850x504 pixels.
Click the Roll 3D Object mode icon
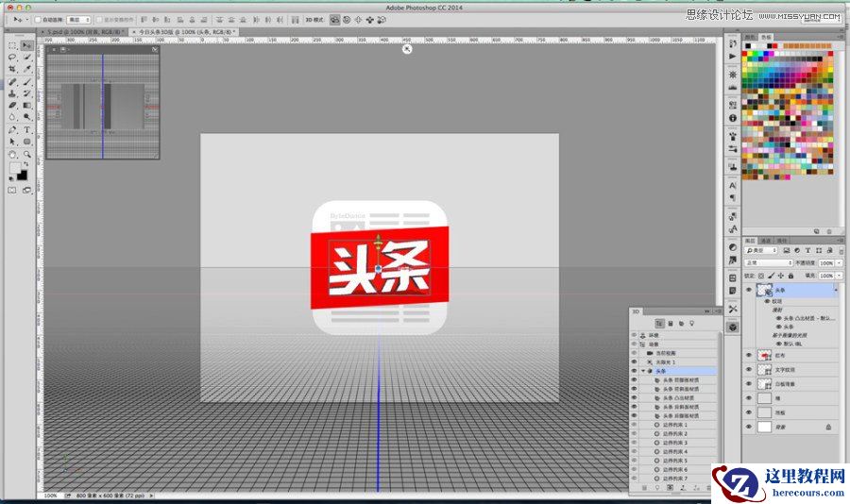click(x=347, y=20)
